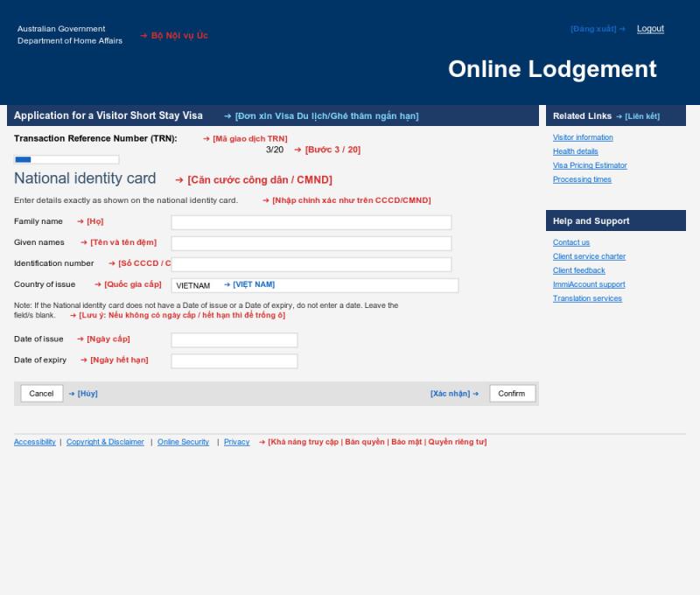Image resolution: width=700 pixels, height=595 pixels.
Task: Click the Date of expiry field
Action: pos(234,360)
